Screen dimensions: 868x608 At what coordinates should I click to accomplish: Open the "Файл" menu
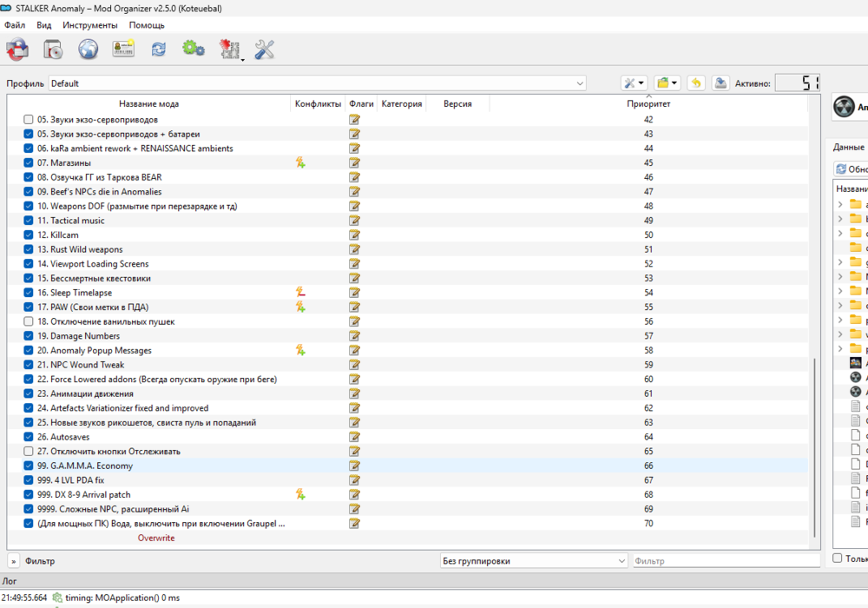pos(15,25)
